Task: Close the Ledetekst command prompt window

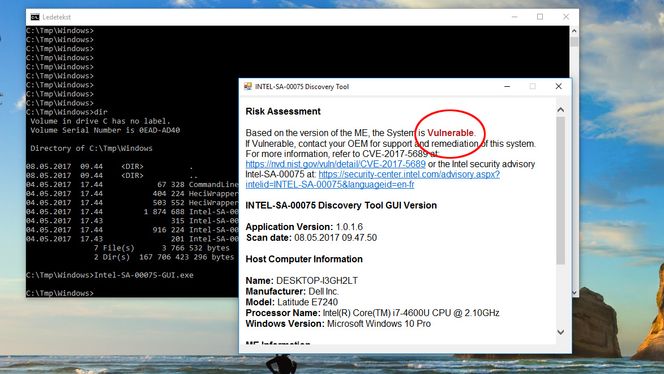Action: pos(566,17)
